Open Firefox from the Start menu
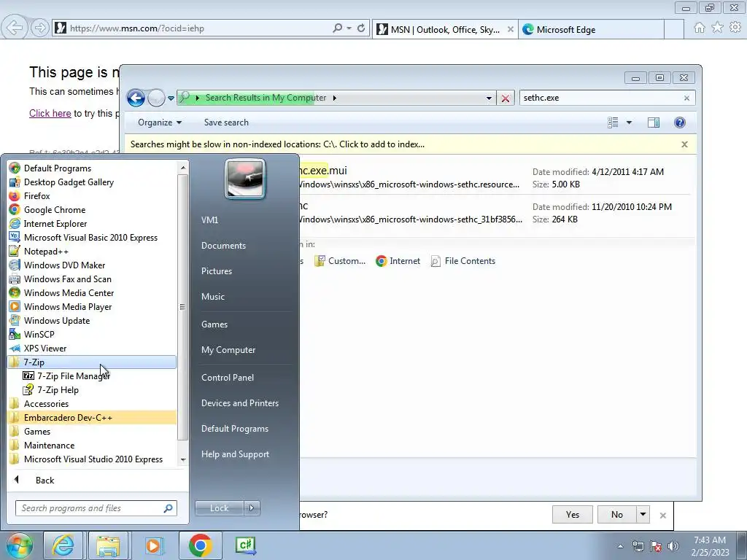 tap(36, 195)
